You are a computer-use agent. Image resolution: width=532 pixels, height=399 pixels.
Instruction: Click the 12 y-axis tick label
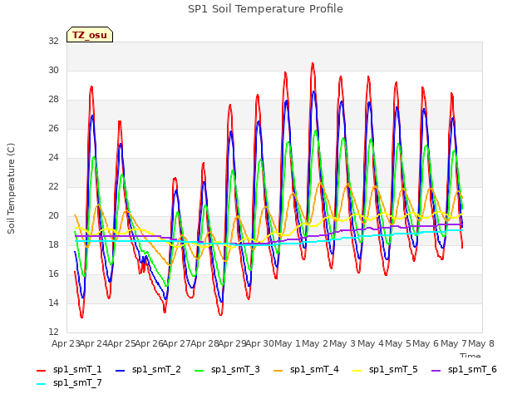tap(53, 332)
